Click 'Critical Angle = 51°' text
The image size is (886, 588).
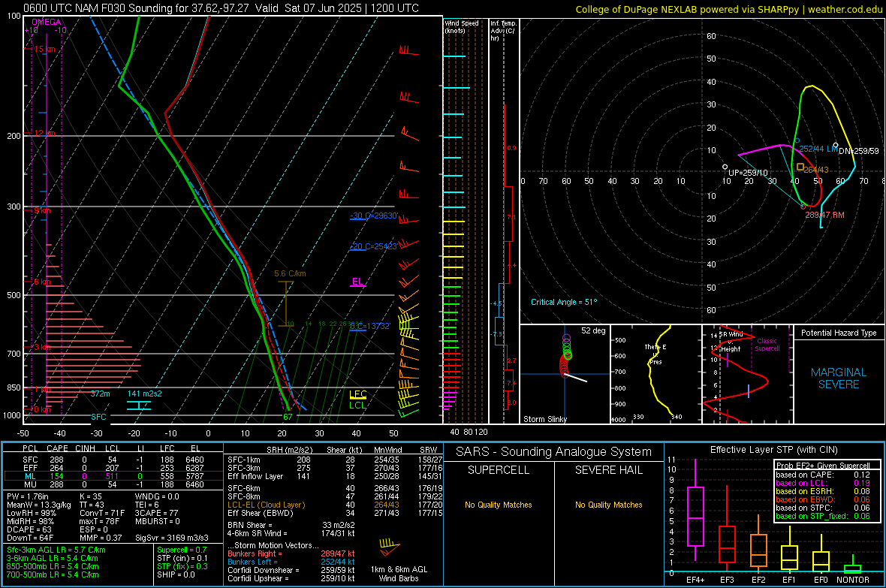point(563,302)
